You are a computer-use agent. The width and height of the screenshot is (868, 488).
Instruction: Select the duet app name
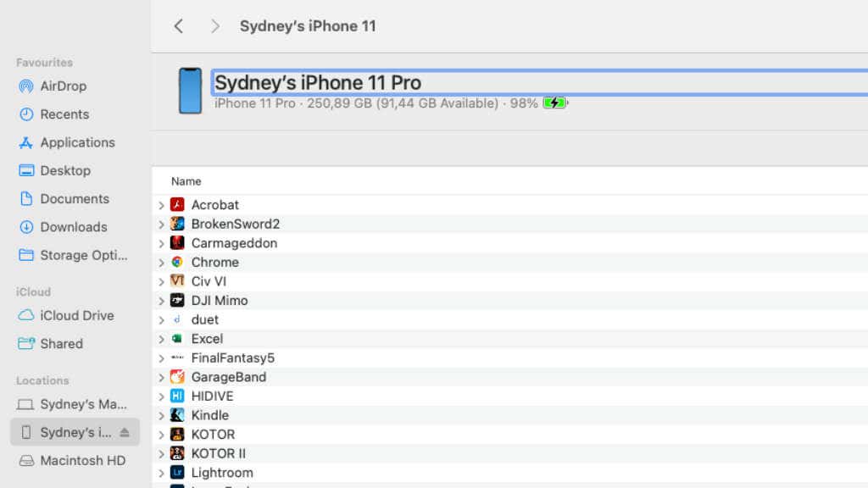pyautogui.click(x=205, y=319)
